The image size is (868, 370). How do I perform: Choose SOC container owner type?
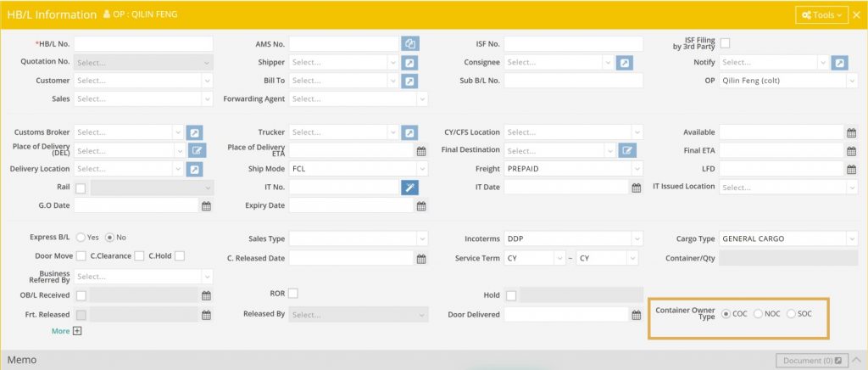click(x=792, y=314)
